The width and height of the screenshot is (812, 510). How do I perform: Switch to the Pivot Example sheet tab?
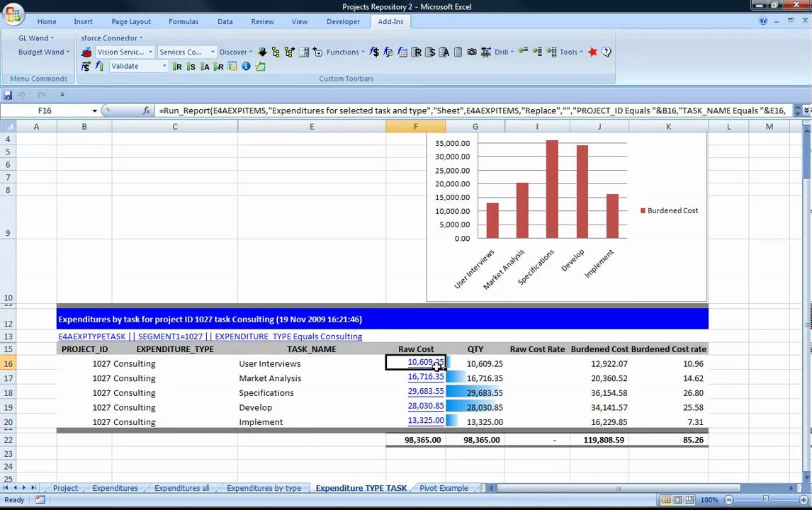point(444,488)
